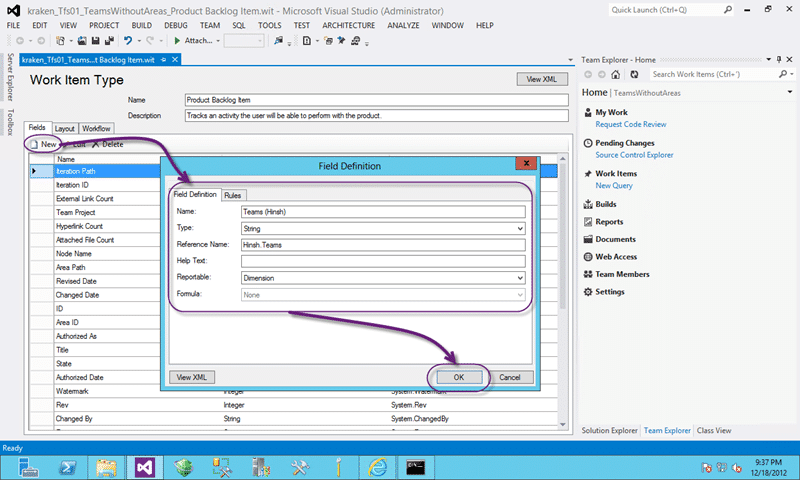Select the 'Area Path' field row
The image size is (800, 480).
(70, 267)
